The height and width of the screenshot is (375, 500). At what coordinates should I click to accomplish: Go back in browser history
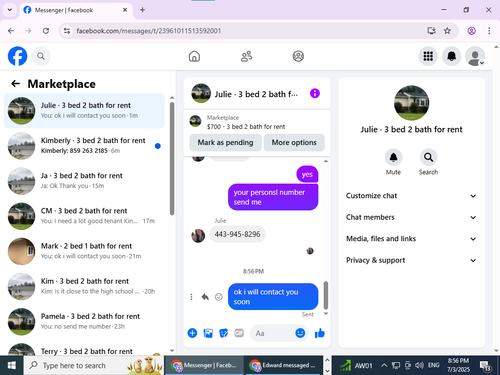click(x=11, y=31)
